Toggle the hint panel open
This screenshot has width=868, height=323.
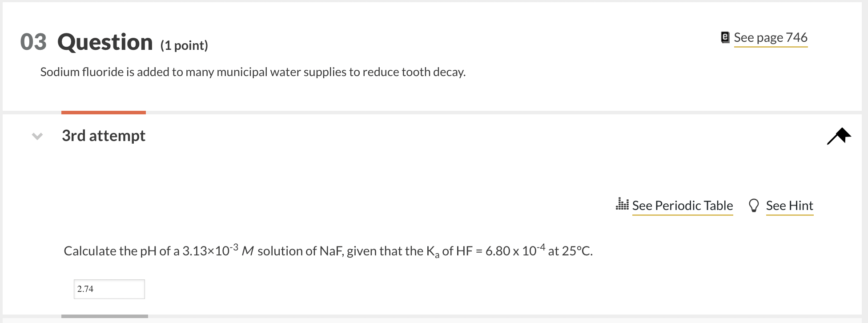[x=789, y=206]
